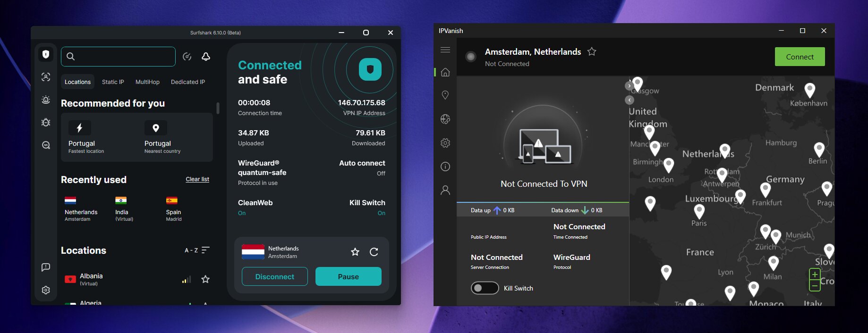Click the Pause button

coord(349,276)
